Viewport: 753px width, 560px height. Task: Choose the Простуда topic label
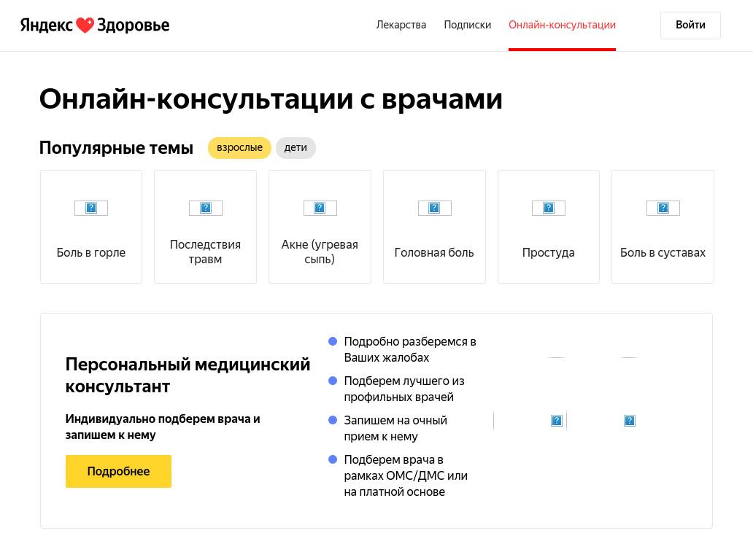pos(548,253)
